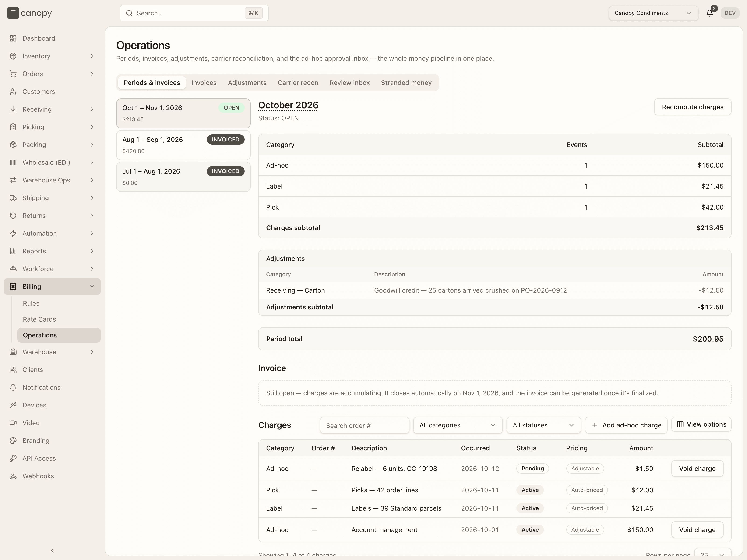Click the Clients people icon
This screenshot has width=747, height=560.
point(13,370)
